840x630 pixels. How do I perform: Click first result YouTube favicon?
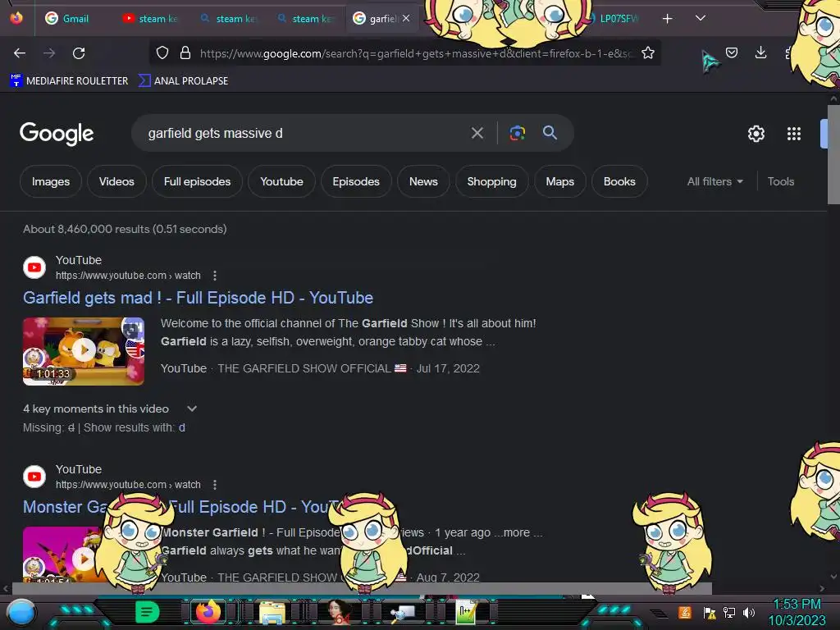click(34, 267)
